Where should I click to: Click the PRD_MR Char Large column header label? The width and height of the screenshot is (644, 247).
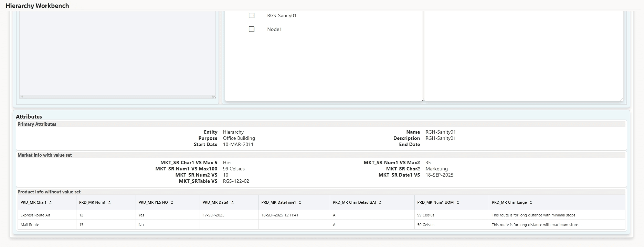(x=509, y=203)
